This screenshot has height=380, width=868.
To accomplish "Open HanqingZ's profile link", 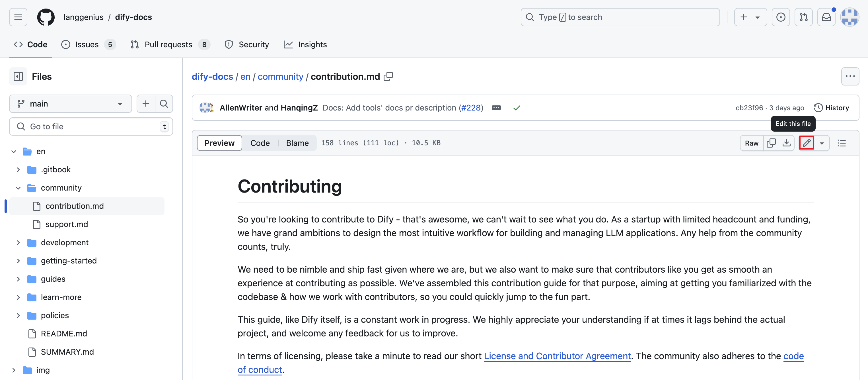I will point(299,108).
